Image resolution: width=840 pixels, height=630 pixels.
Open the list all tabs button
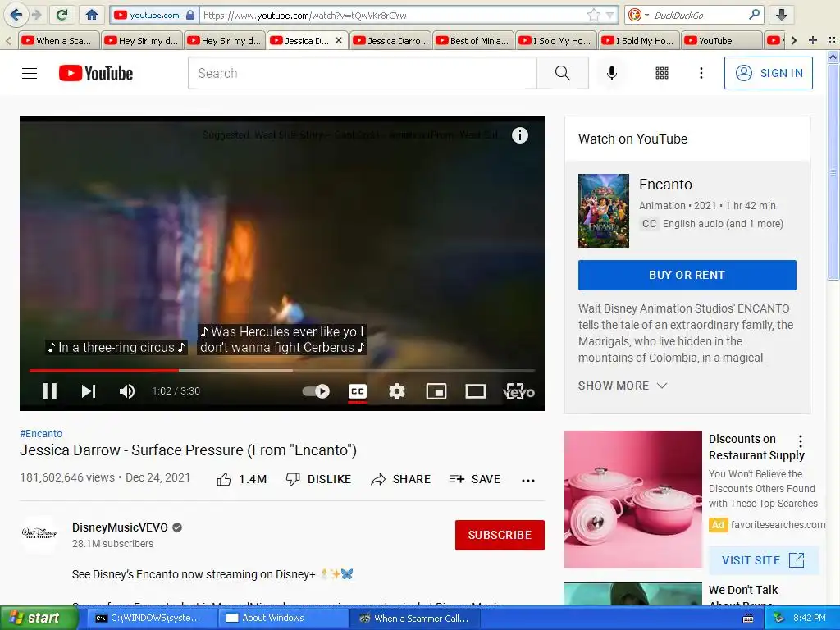click(x=832, y=40)
